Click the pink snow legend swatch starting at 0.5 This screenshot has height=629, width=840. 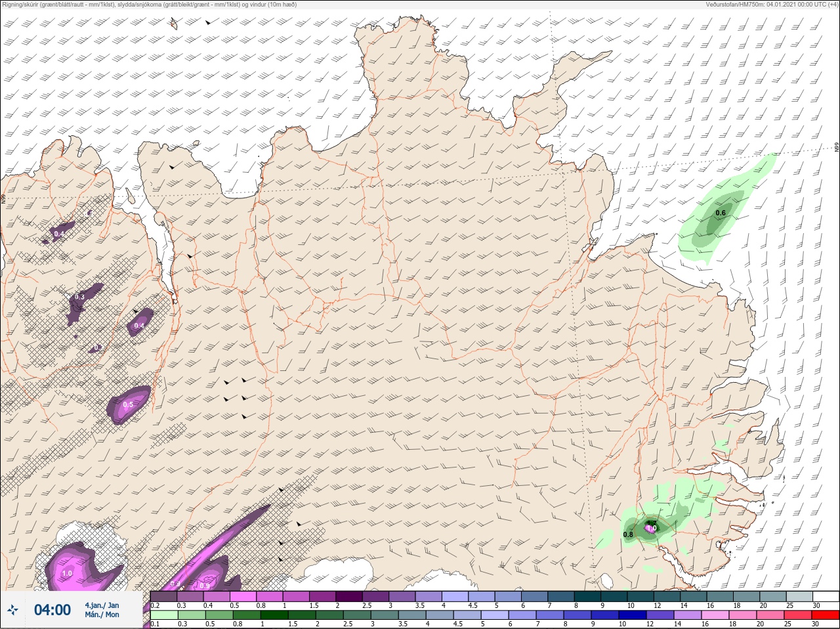tap(243, 596)
